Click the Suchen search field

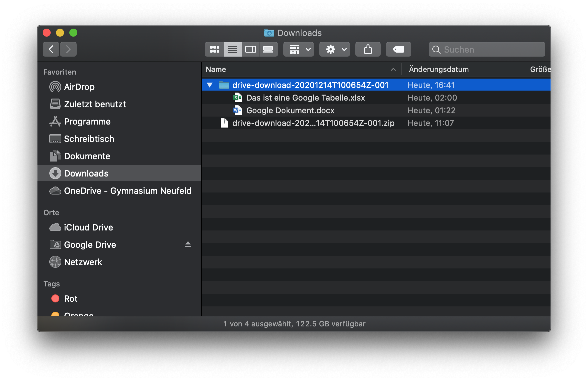(487, 49)
